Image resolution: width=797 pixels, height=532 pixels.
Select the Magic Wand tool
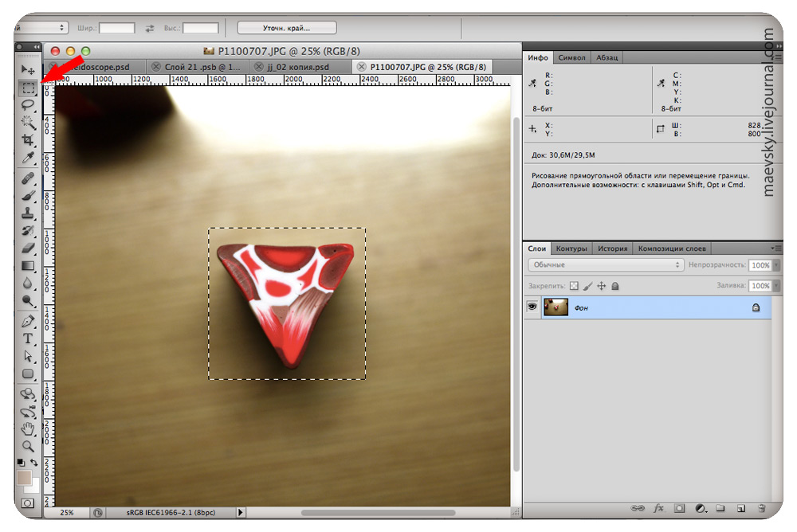click(28, 122)
